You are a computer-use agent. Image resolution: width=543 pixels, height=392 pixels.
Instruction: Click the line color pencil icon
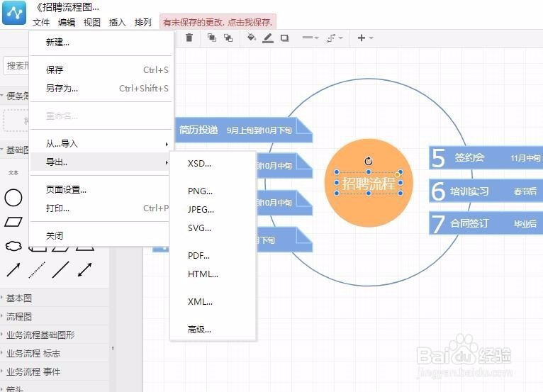tap(268, 38)
